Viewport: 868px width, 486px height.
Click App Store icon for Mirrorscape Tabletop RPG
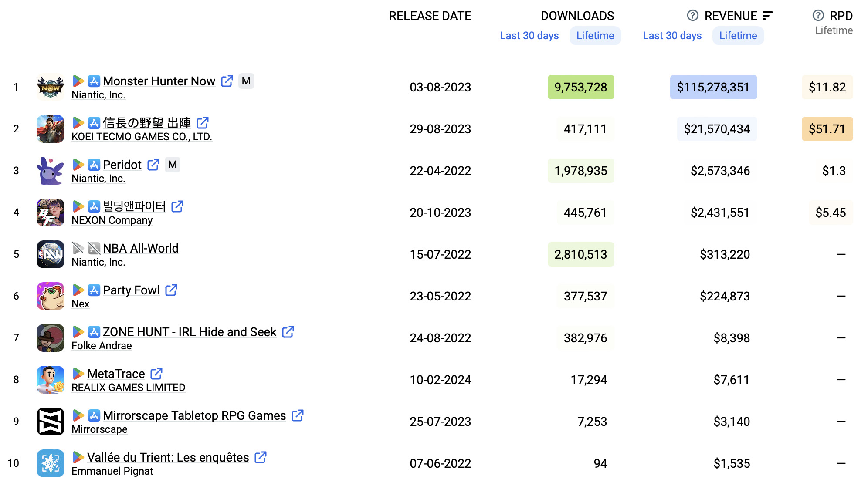click(x=94, y=415)
